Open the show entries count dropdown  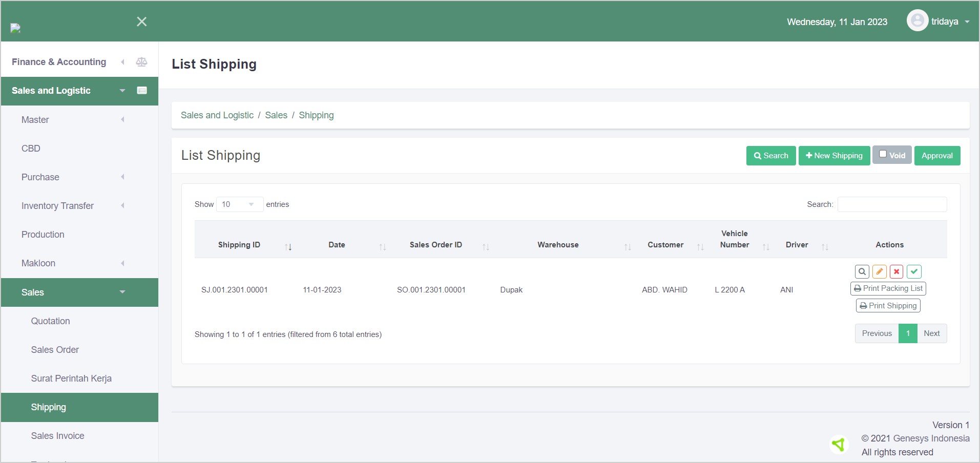pos(239,204)
